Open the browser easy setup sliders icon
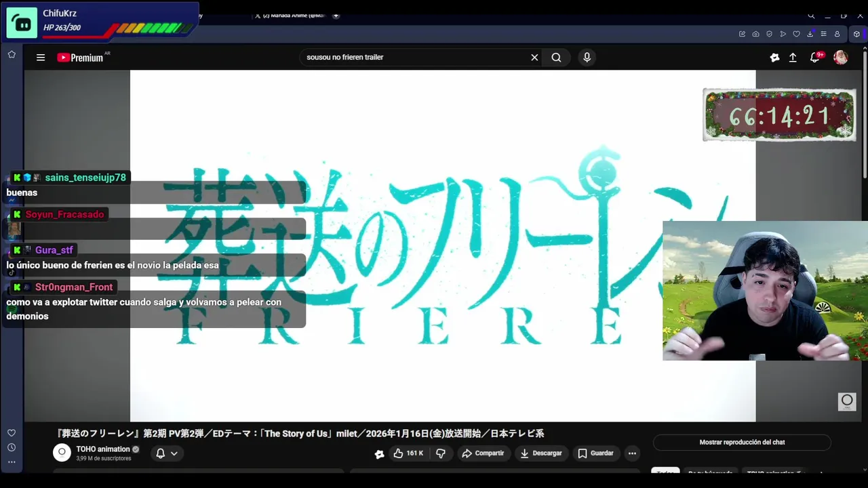Image resolution: width=868 pixels, height=488 pixels. pyautogui.click(x=823, y=34)
